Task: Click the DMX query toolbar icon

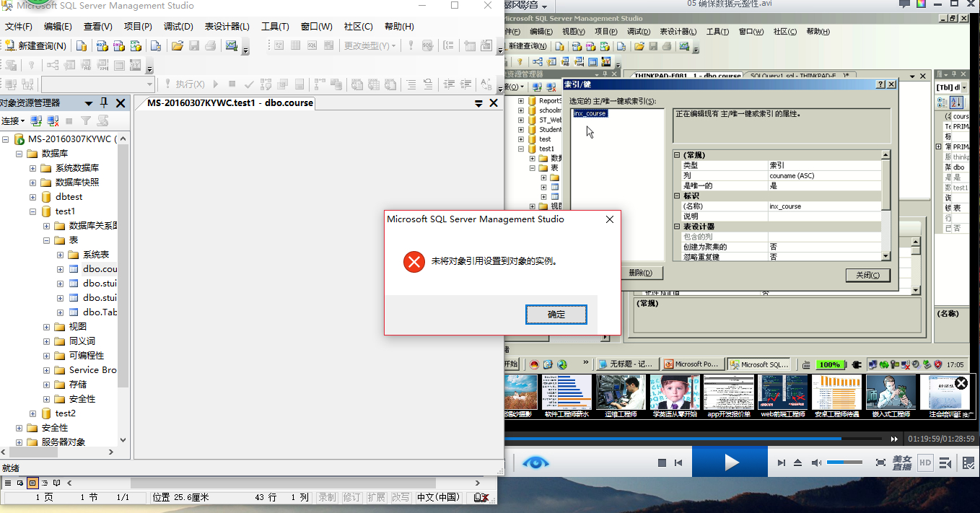Action: 118,45
